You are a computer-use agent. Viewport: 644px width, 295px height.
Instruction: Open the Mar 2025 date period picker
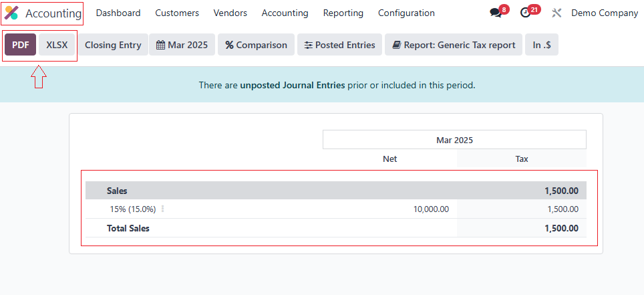pyautogui.click(x=182, y=45)
